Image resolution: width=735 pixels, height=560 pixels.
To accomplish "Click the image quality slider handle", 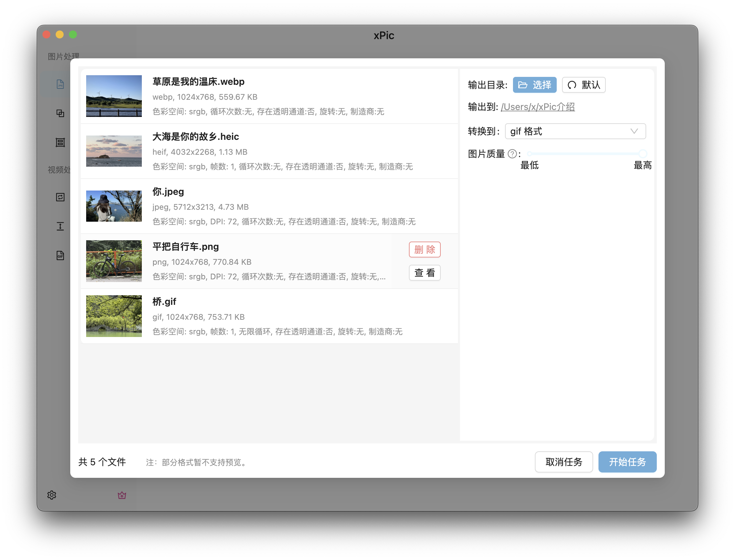I will click(643, 154).
